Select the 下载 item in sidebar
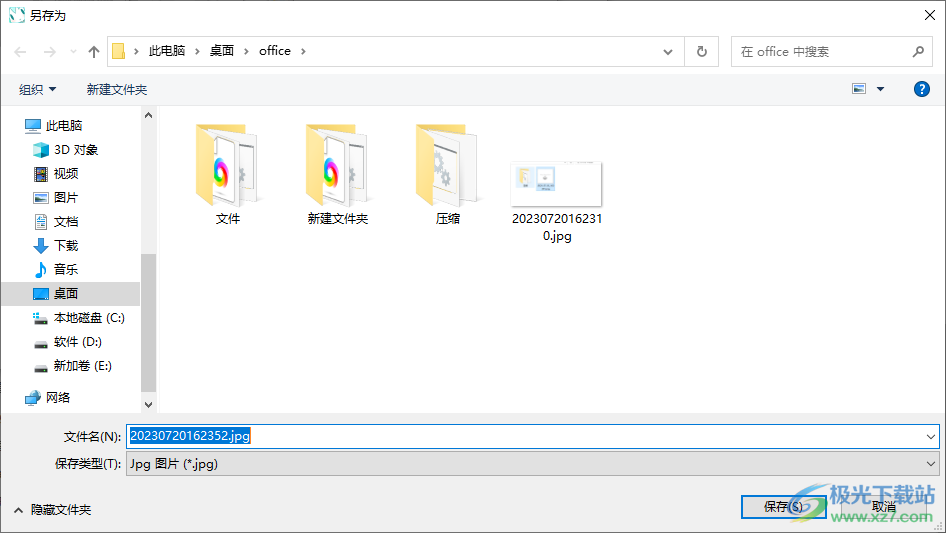 pos(65,245)
